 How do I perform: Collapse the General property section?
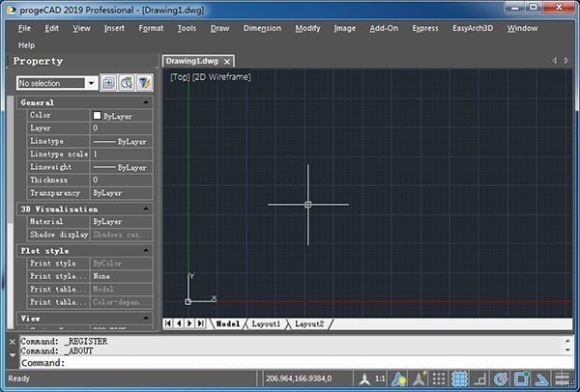click(x=146, y=102)
